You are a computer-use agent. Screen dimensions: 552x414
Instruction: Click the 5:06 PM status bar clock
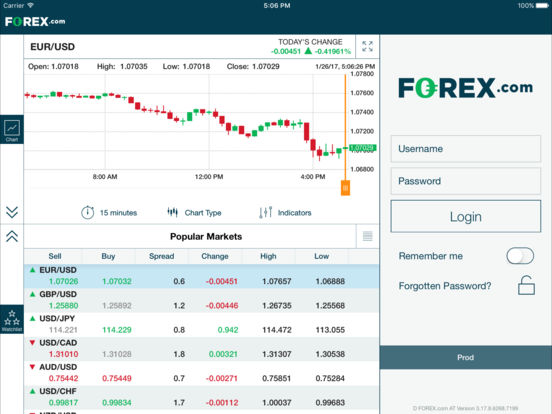point(277,6)
